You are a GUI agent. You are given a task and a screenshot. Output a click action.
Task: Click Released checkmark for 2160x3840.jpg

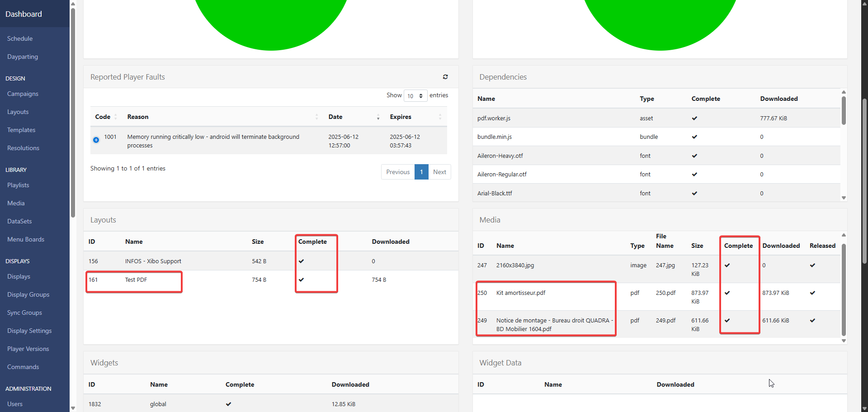[812, 265]
